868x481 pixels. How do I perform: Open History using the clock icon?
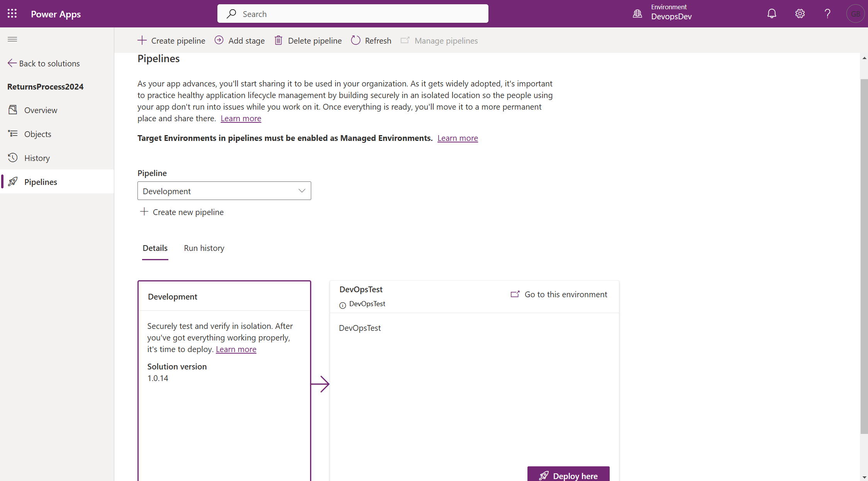[x=13, y=158]
